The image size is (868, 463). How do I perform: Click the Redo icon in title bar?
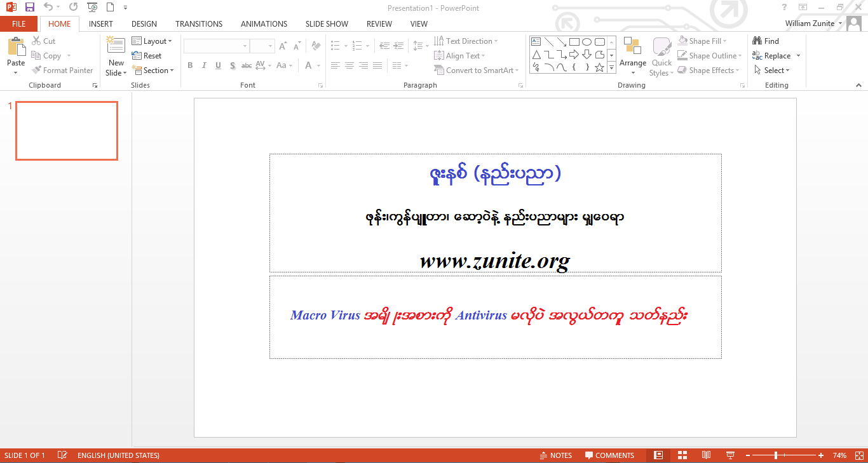click(x=73, y=8)
